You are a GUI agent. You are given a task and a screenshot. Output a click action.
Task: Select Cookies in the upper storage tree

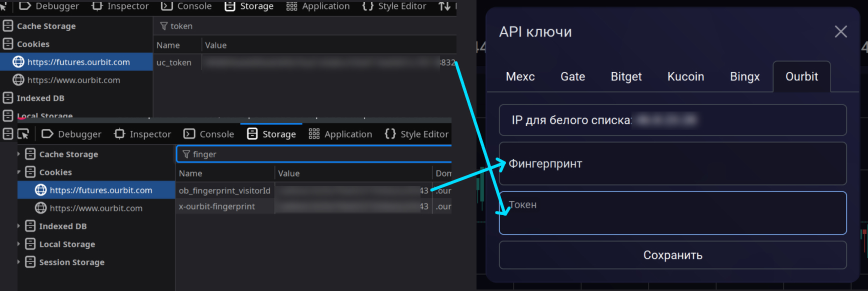[x=33, y=44]
